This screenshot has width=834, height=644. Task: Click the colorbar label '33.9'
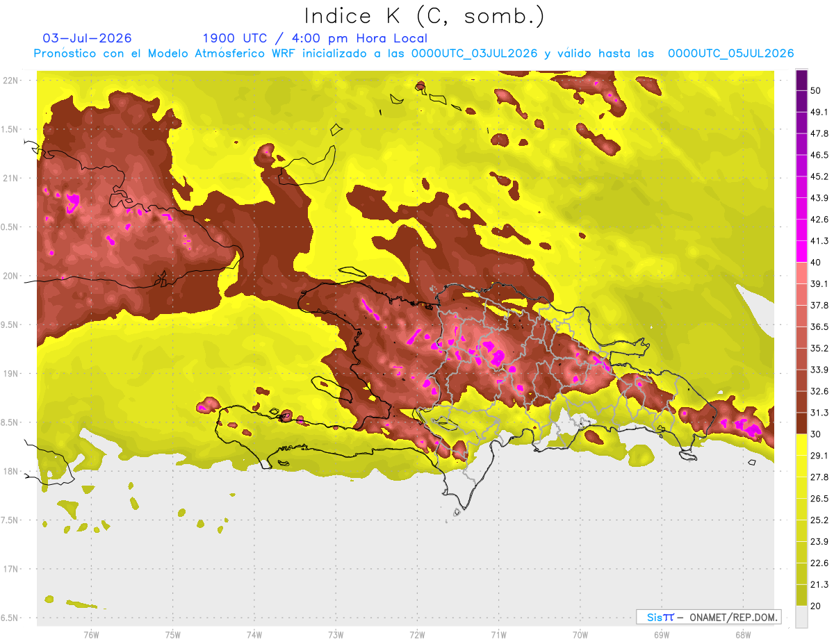coord(819,370)
